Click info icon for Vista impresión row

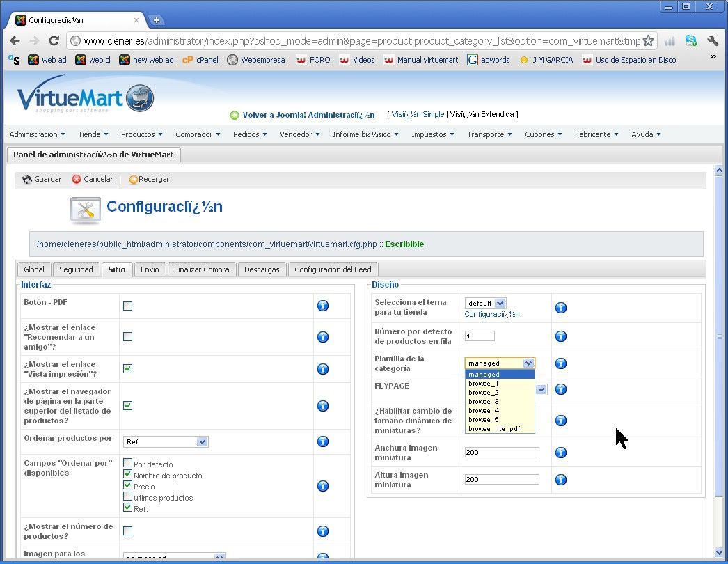click(x=323, y=369)
